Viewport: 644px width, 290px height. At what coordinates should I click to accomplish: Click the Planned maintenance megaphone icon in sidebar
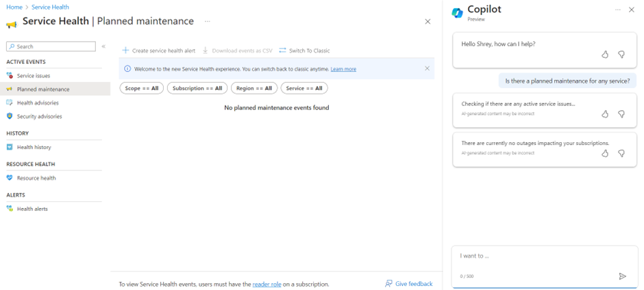coord(10,89)
